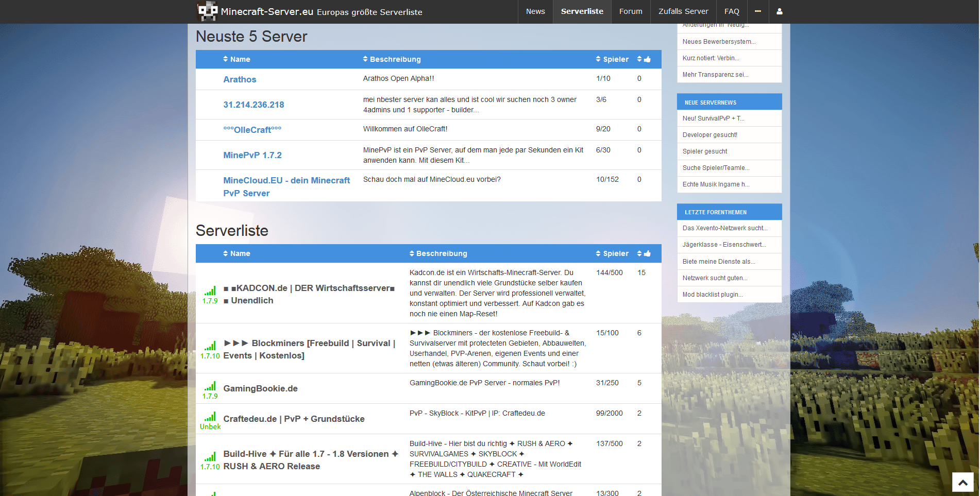Click KADCON.de signal strength icon
Viewport: 980px width, 496px height.
[x=210, y=290]
